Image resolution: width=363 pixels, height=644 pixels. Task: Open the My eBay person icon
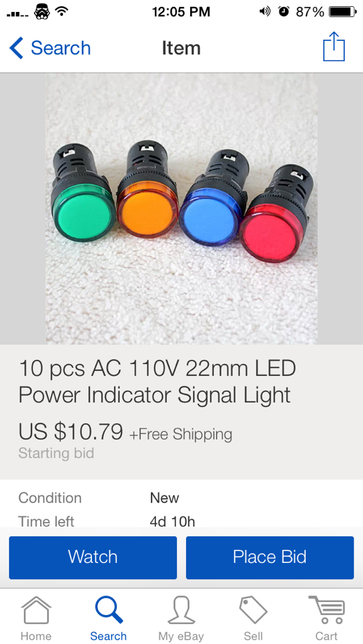coord(181,611)
